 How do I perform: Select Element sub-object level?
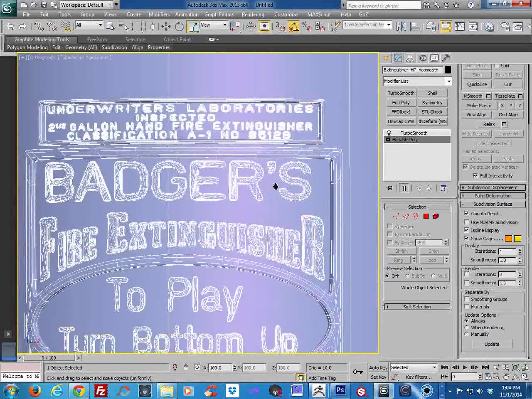(x=436, y=216)
